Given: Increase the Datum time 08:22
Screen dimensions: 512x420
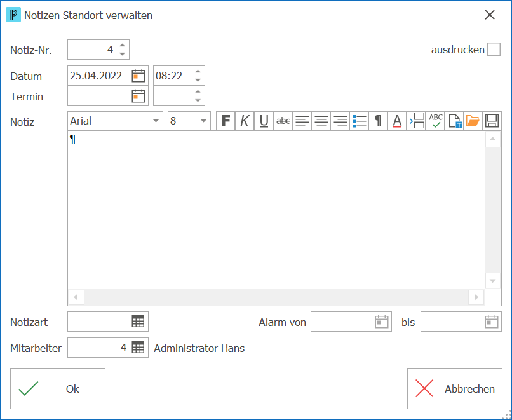Looking at the screenshot, I should click(198, 71).
